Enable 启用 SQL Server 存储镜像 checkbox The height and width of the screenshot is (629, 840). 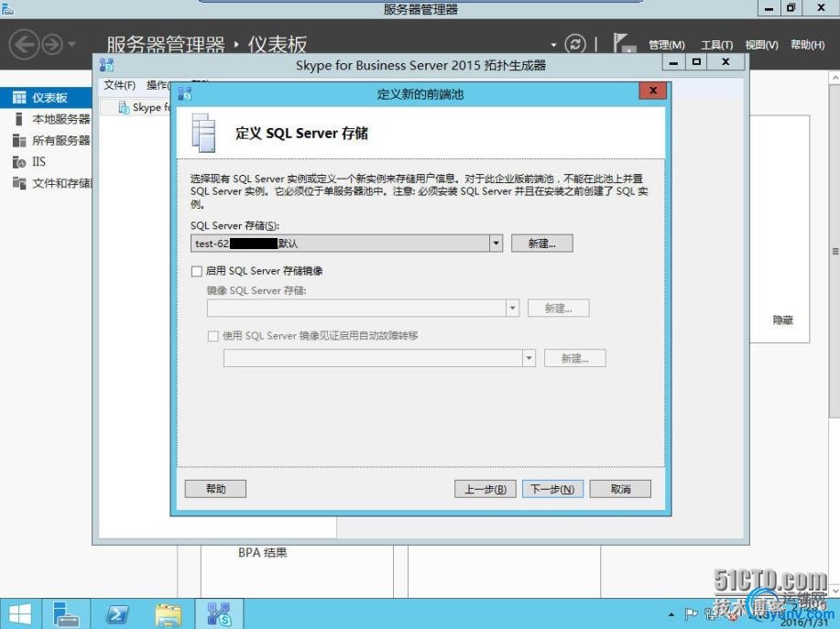pyautogui.click(x=197, y=271)
